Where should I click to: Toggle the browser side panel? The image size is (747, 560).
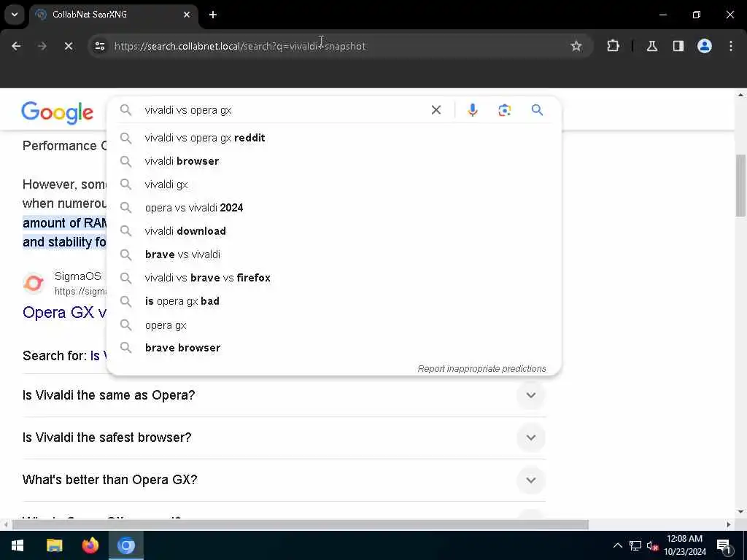678,46
